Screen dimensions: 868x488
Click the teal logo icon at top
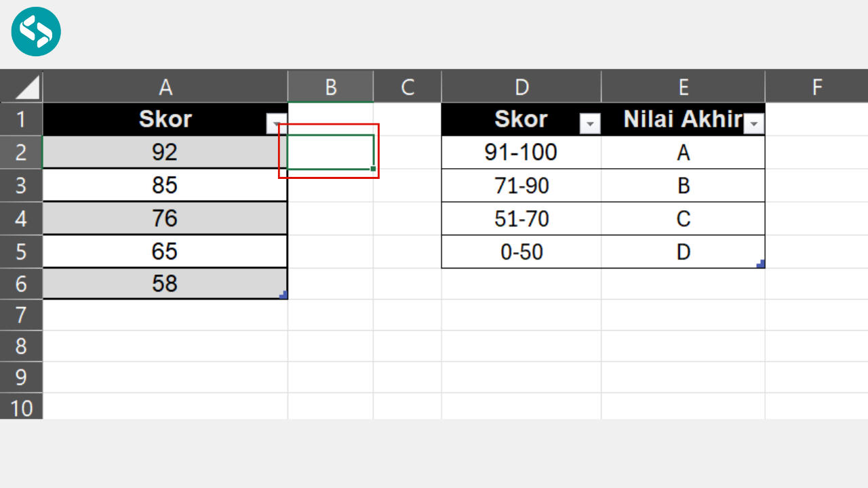pos(36,32)
